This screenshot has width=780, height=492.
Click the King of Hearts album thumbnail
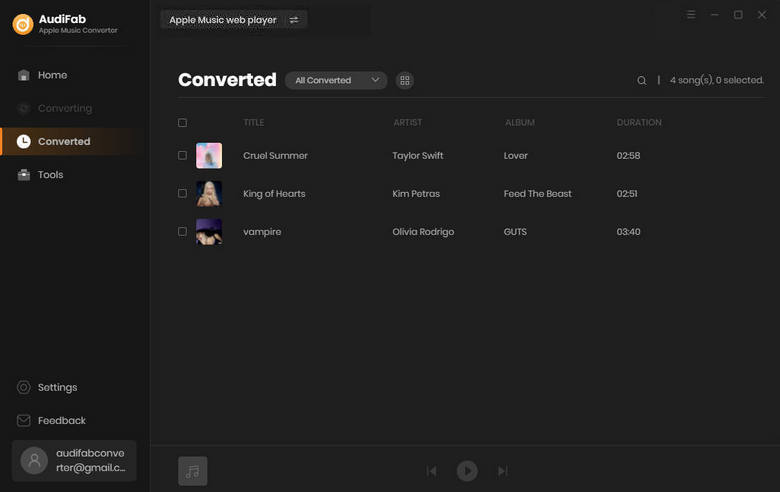(x=209, y=194)
